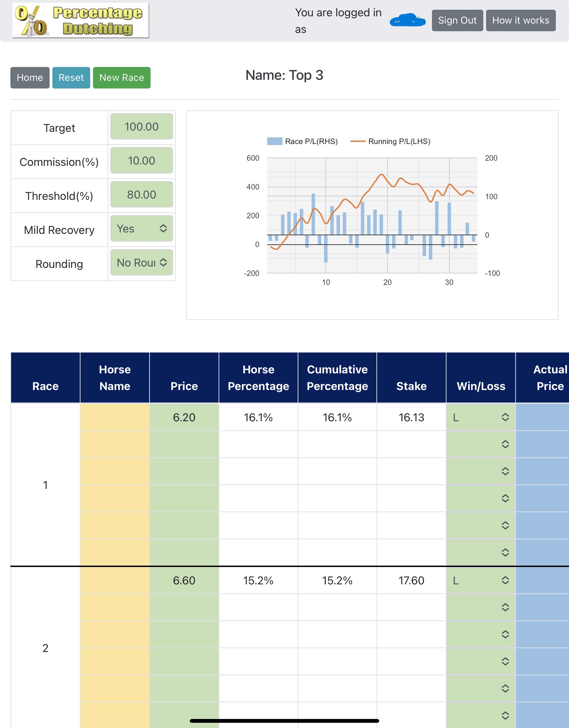This screenshot has width=569, height=728.
Task: Start a New Race
Action: [x=122, y=78]
